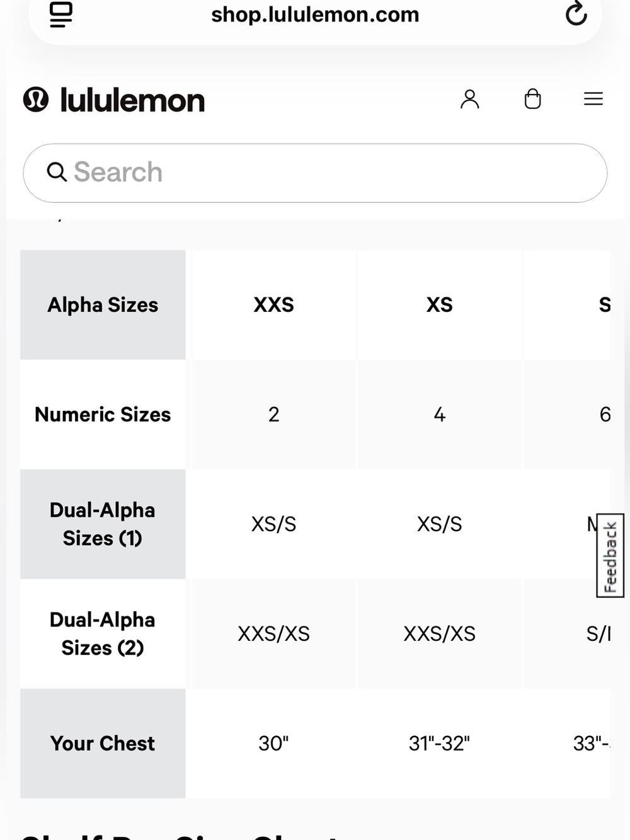
Task: Click the magnifying glass search icon
Action: [x=57, y=171]
